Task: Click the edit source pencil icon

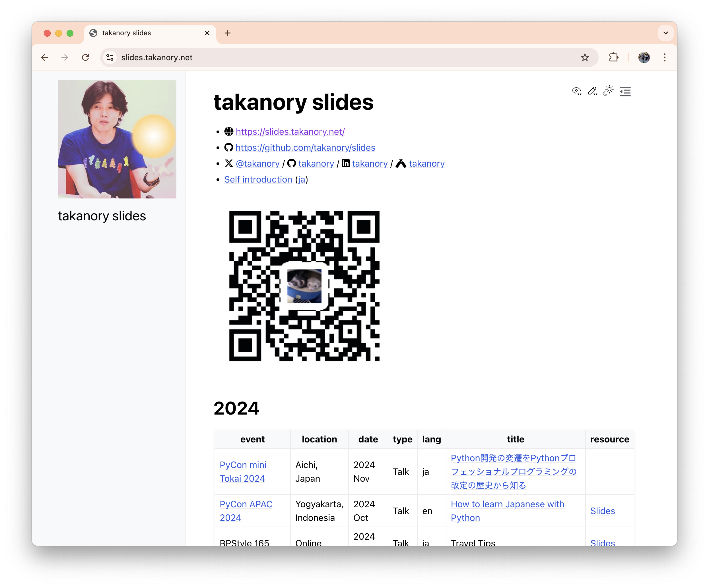Action: pyautogui.click(x=592, y=91)
